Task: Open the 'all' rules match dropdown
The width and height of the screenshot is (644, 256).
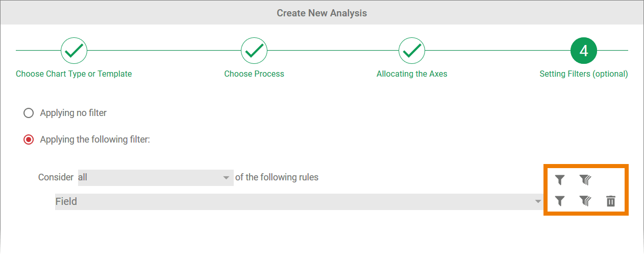Action: click(155, 177)
